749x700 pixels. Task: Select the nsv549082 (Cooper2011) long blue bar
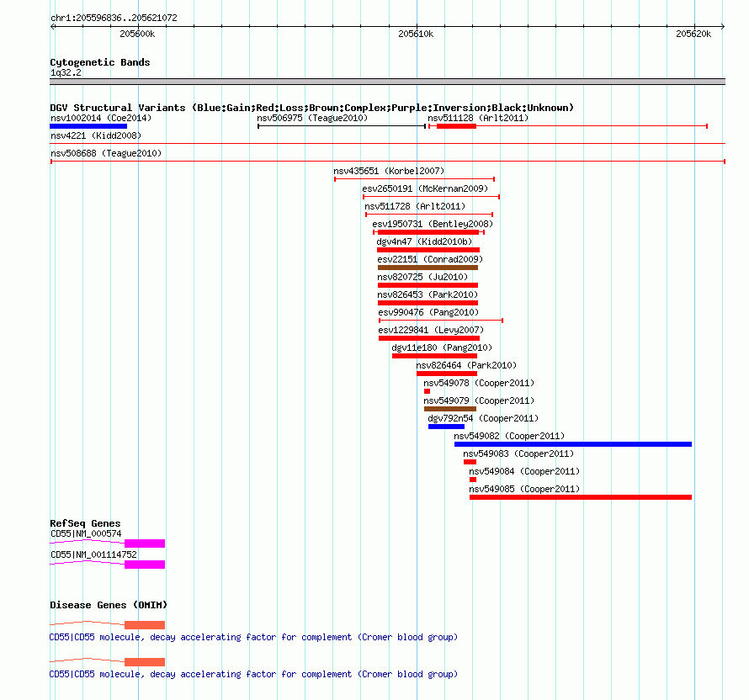[573, 444]
